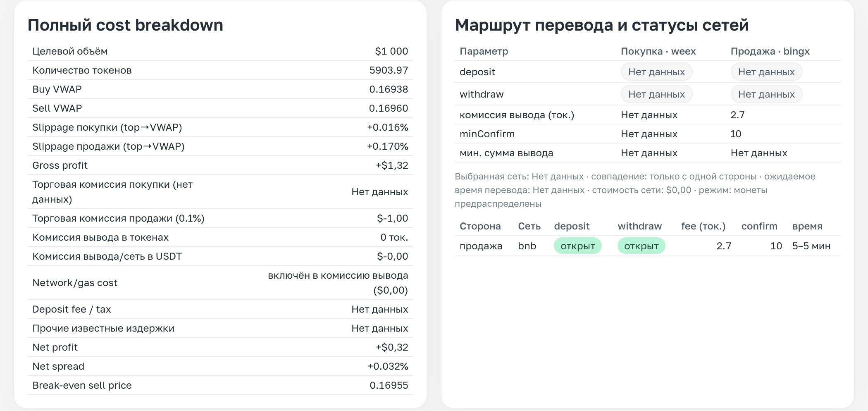868x411 pixels.
Task: Click the 'Покупка · weex' column header
Action: coord(658,51)
